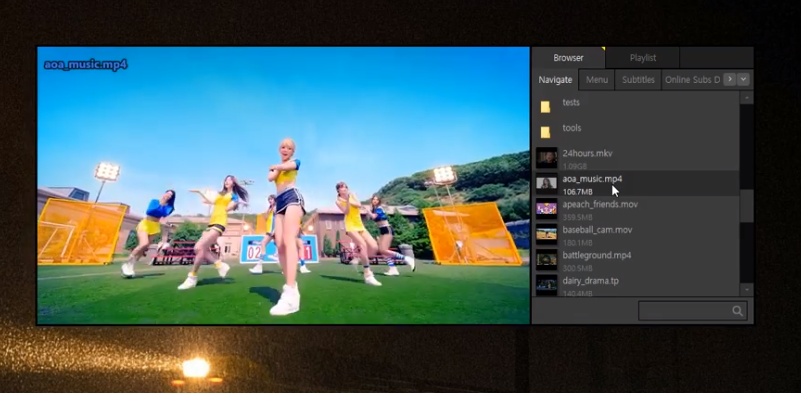The width and height of the screenshot is (801, 393).
Task: Switch to the Browser tab
Action: [568, 58]
